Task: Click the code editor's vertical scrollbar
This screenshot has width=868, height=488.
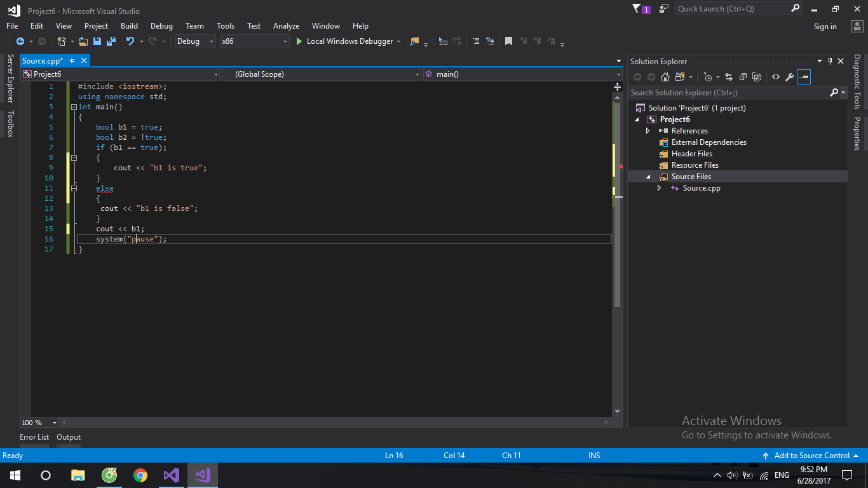Action: tap(617, 254)
